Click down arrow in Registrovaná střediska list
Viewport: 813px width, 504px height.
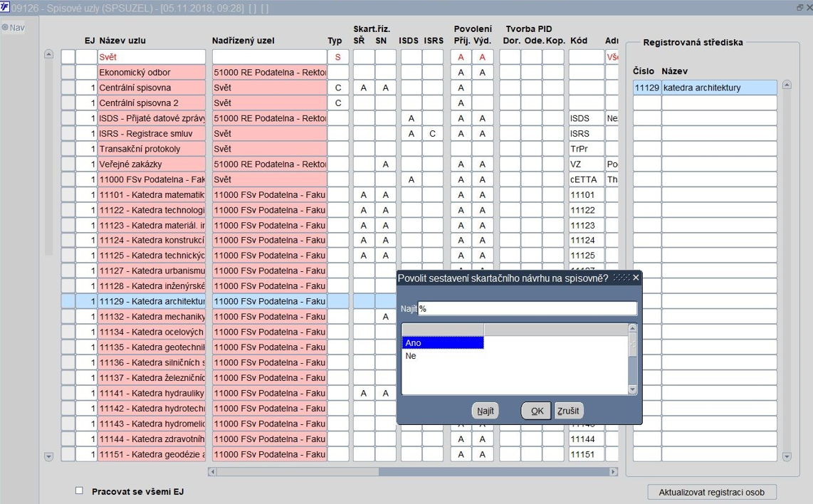[787, 457]
